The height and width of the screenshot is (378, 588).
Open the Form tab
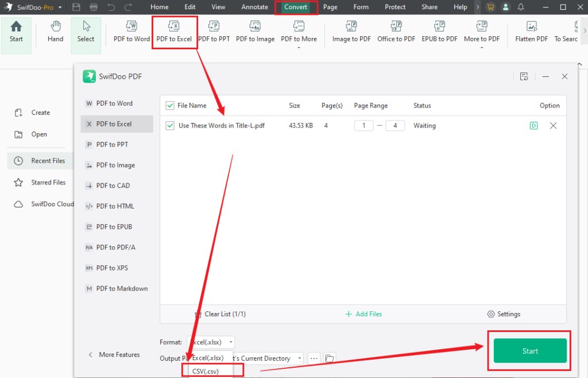click(x=361, y=7)
